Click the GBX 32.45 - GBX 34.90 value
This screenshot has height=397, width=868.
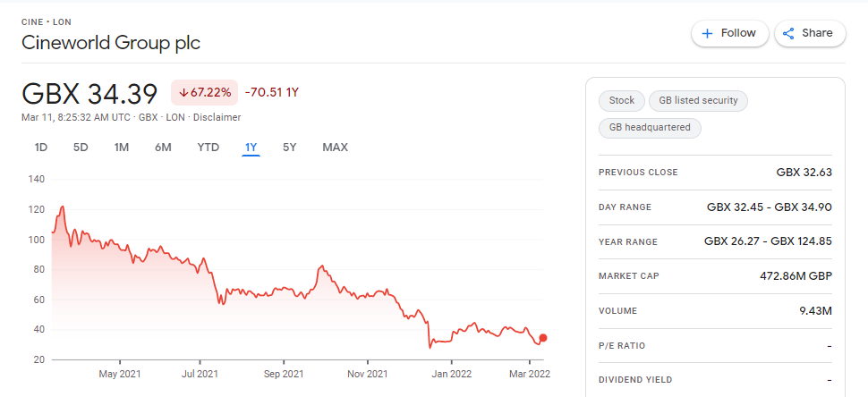(x=770, y=207)
